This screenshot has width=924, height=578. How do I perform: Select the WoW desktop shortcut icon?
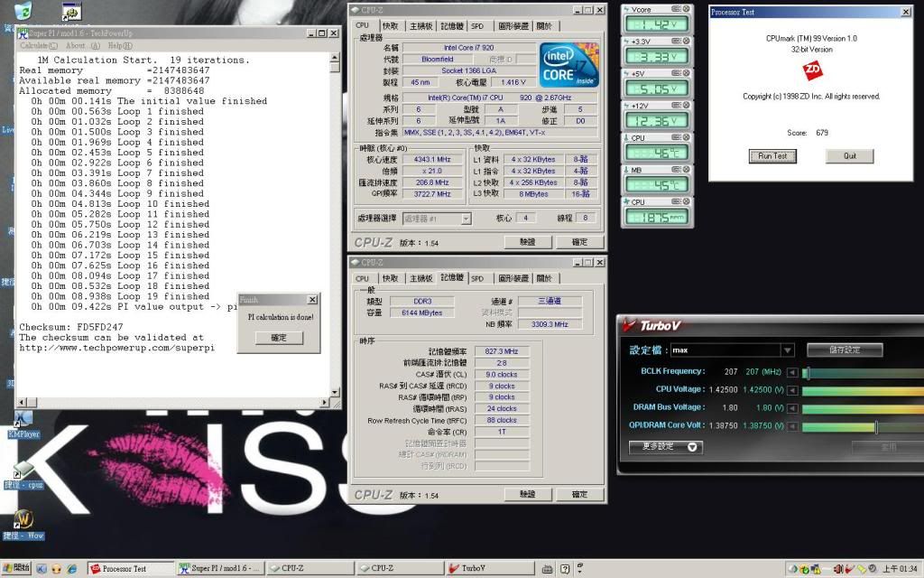[x=23, y=519]
